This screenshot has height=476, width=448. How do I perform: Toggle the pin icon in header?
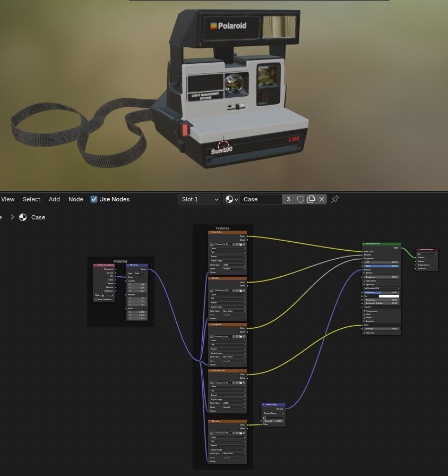[335, 199]
